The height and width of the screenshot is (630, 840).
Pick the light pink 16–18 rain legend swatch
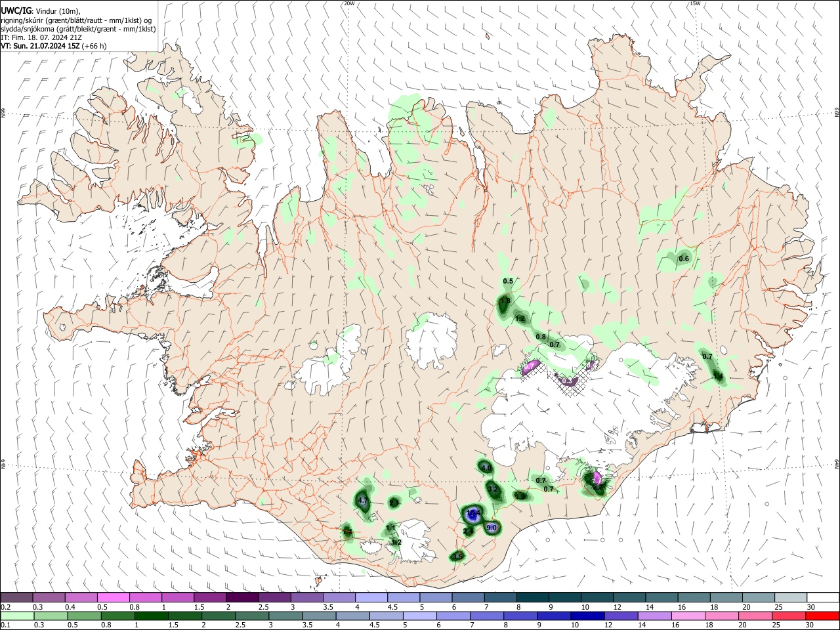point(688,616)
